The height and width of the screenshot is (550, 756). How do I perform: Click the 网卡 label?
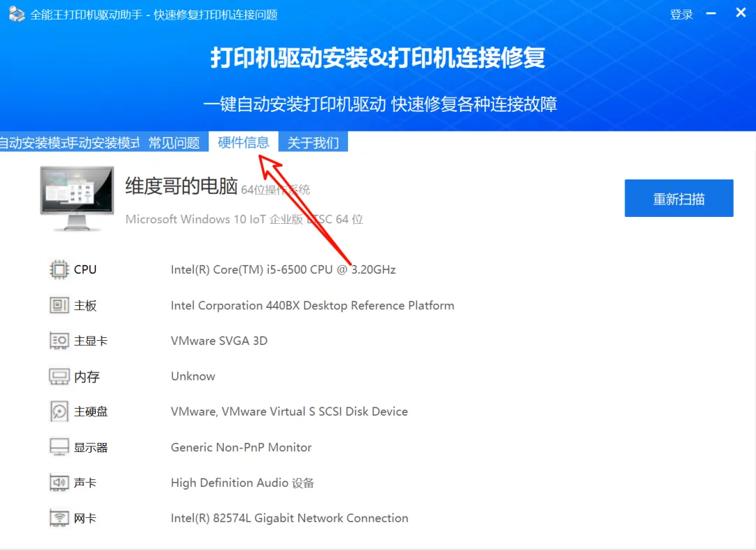(x=85, y=519)
